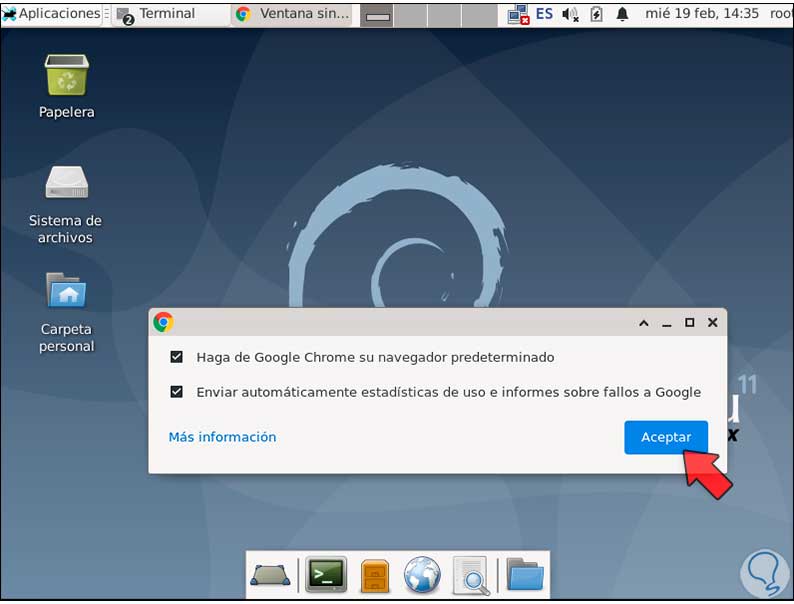This screenshot has width=794, height=604.
Task: Open the blue folder icon in dock
Action: [x=525, y=574]
